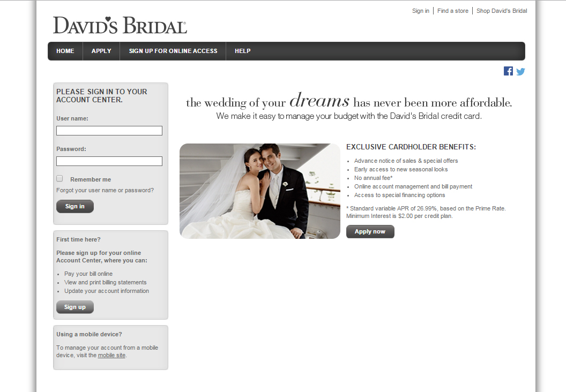Click 'Early access to new seasonal looks'
The height and width of the screenshot is (392, 566).
click(401, 170)
